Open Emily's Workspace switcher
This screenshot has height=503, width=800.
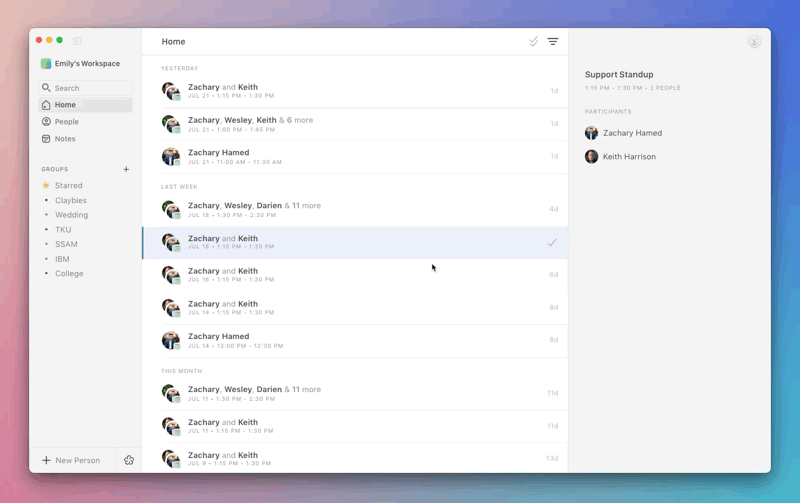81,63
